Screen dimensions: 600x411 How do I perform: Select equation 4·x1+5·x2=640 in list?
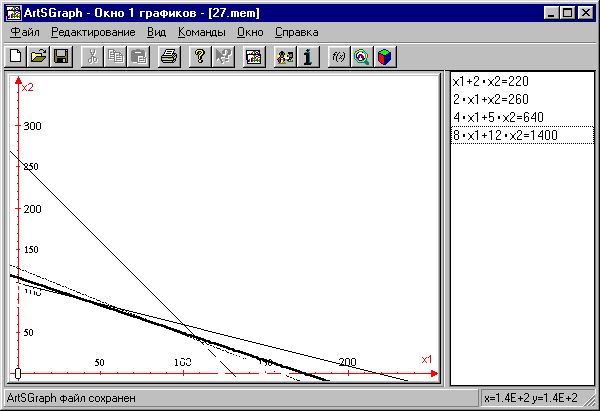tap(500, 117)
